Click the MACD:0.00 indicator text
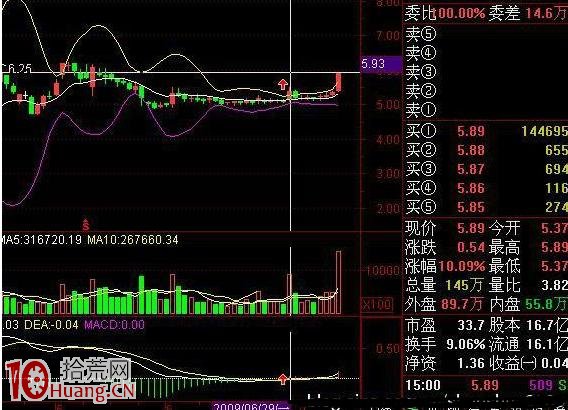Screen dimensions: 568x410 point(114,325)
